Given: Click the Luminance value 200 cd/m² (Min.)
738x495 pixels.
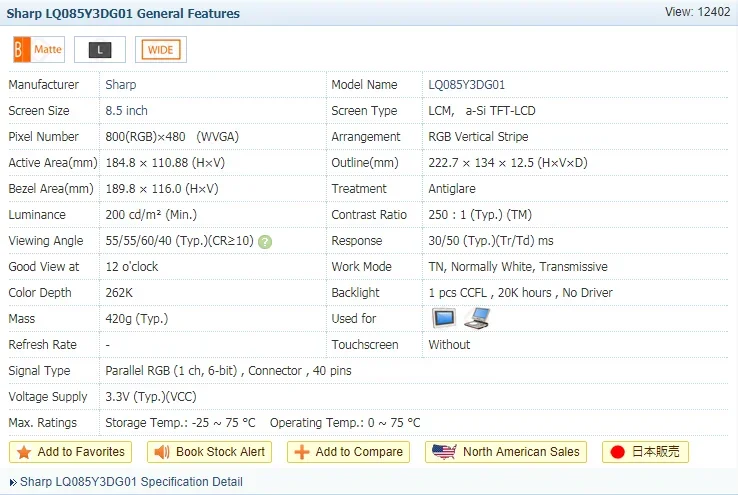Looking at the screenshot, I should tap(151, 215).
